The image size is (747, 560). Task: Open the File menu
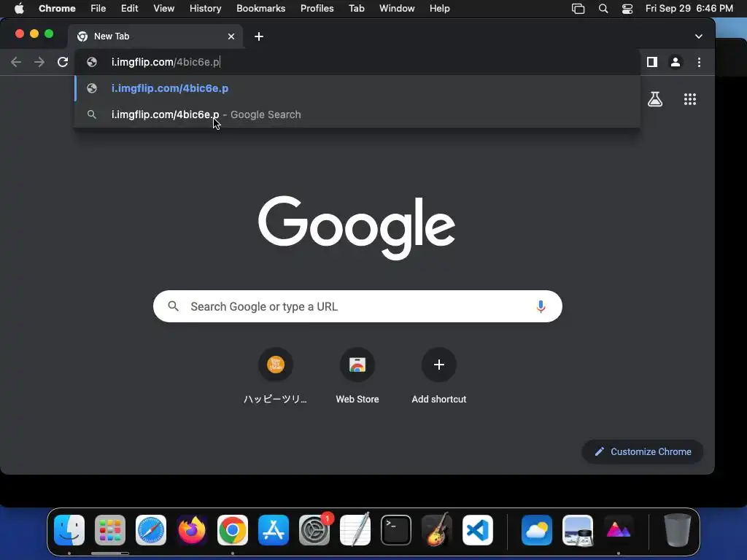(x=98, y=9)
